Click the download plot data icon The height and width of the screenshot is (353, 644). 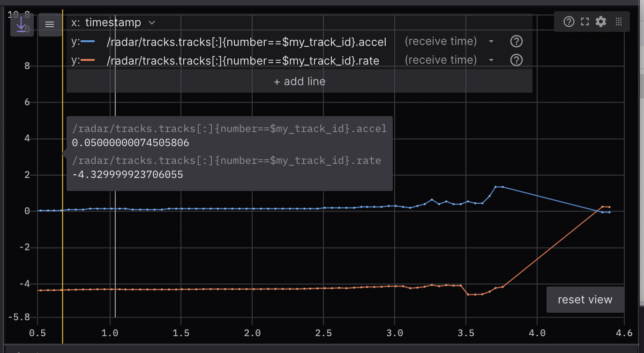click(x=22, y=24)
